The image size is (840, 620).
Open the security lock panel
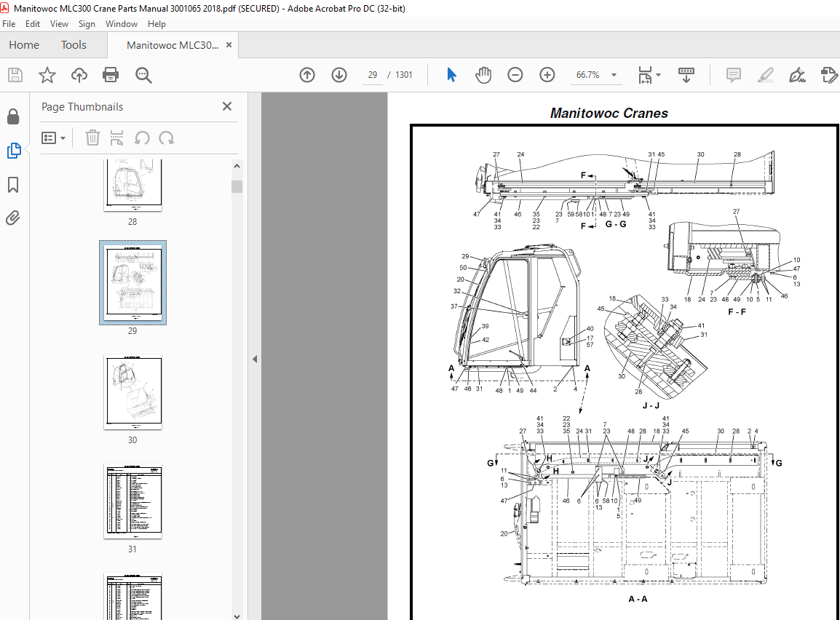(13, 116)
